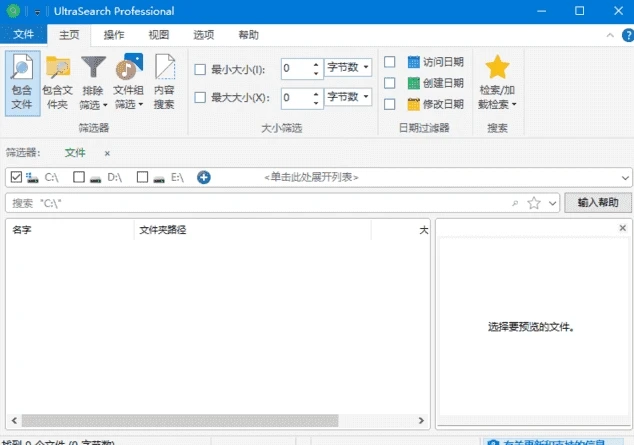Close the preview pane with X
Viewport: 634px width, 445px height.
pyautogui.click(x=623, y=228)
